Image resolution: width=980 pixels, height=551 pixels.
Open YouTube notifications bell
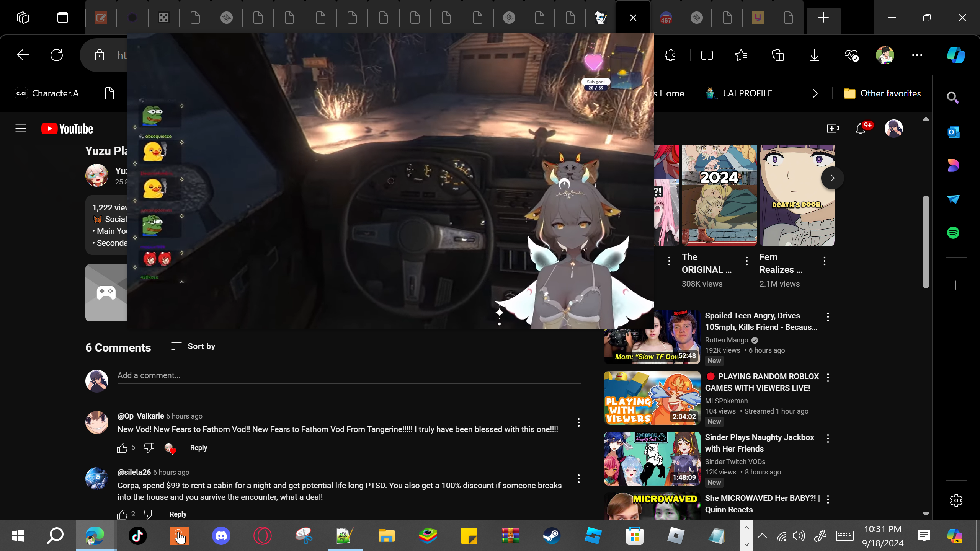(x=861, y=129)
